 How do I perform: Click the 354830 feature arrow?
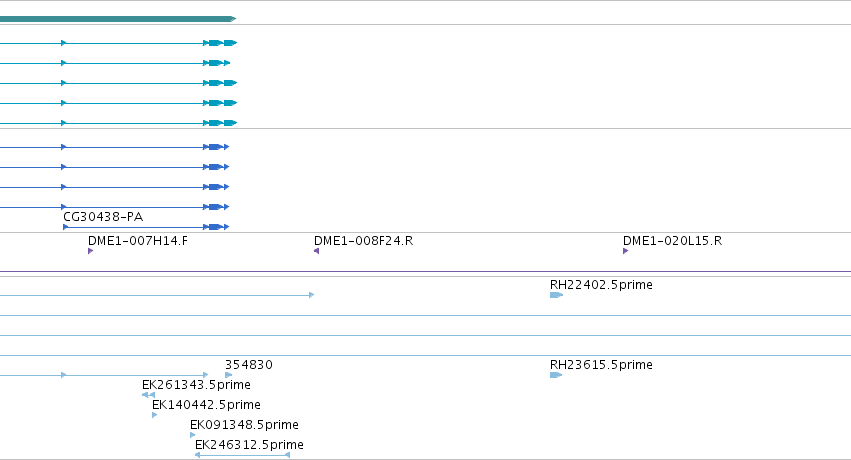pyautogui.click(x=228, y=375)
